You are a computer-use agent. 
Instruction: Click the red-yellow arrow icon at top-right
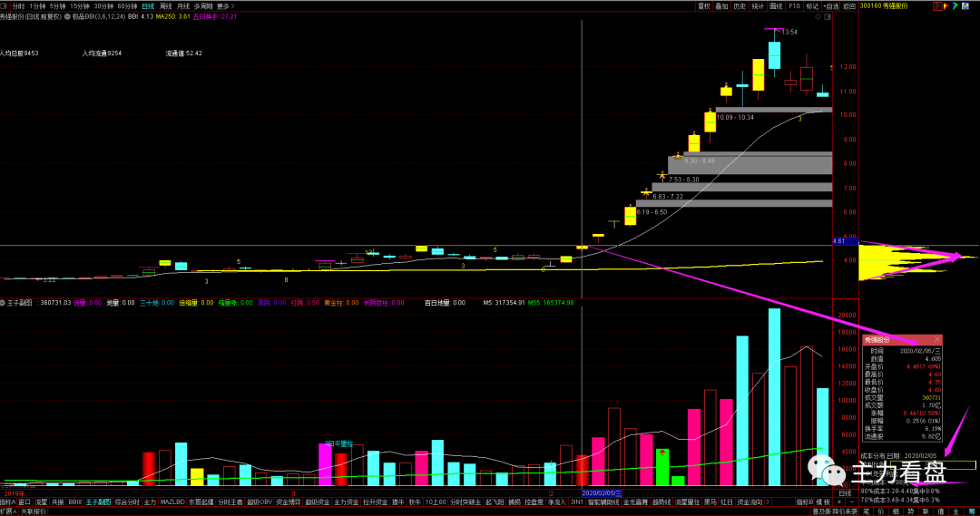946,6
